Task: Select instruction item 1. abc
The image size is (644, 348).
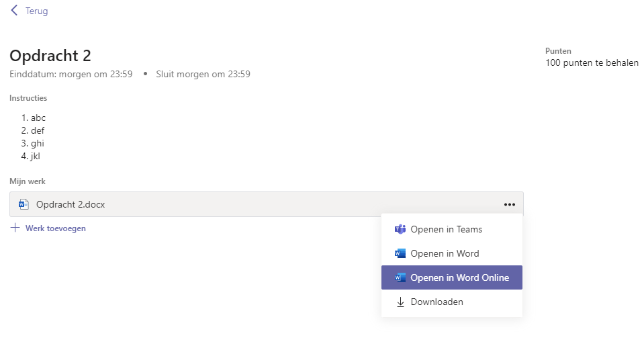Action: tap(34, 118)
